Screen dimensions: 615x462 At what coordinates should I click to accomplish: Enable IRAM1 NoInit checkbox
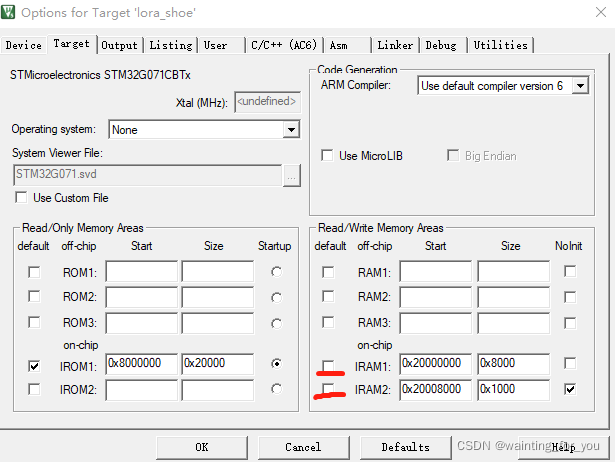[x=570, y=363]
